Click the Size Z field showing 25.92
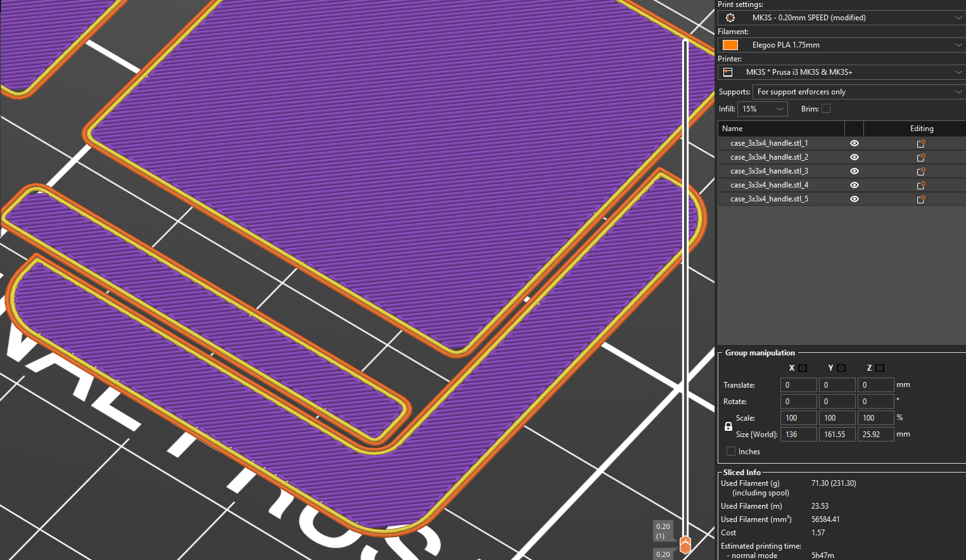The image size is (966, 560). click(x=876, y=435)
